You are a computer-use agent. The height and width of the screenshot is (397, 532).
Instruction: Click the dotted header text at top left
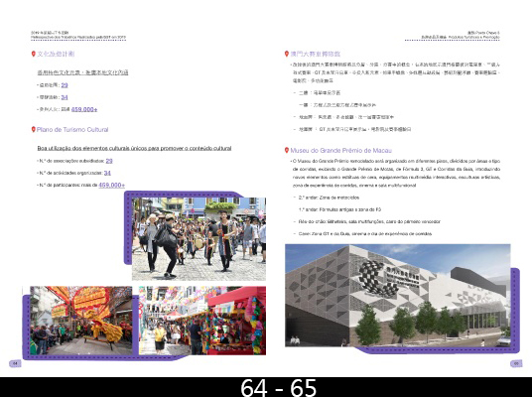point(78,35)
